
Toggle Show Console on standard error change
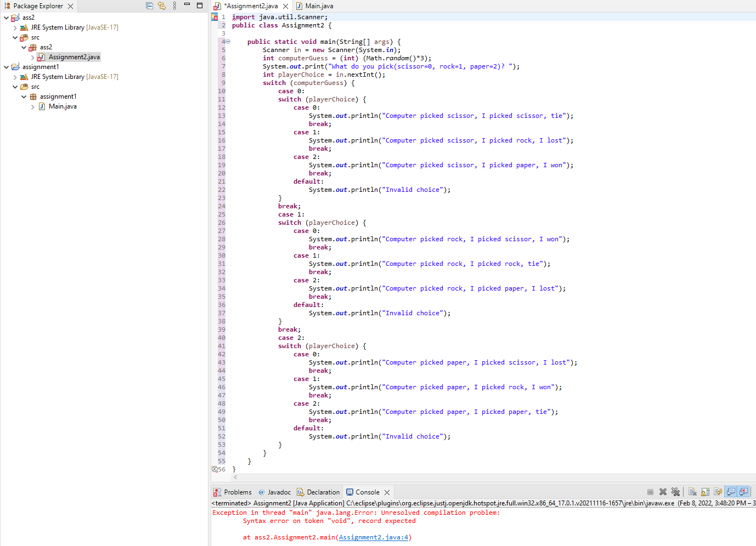743,492
